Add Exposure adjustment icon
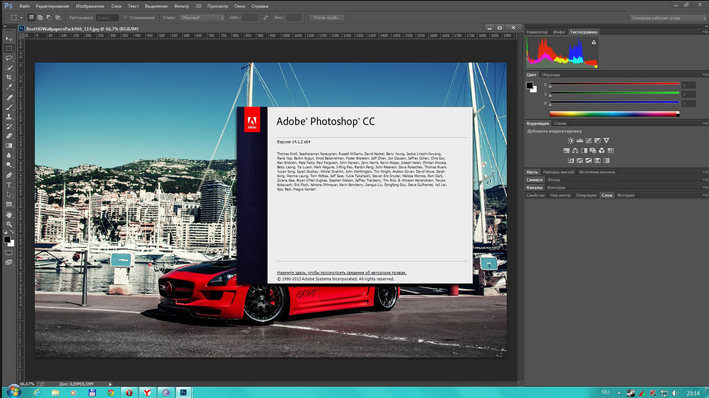 click(598, 141)
